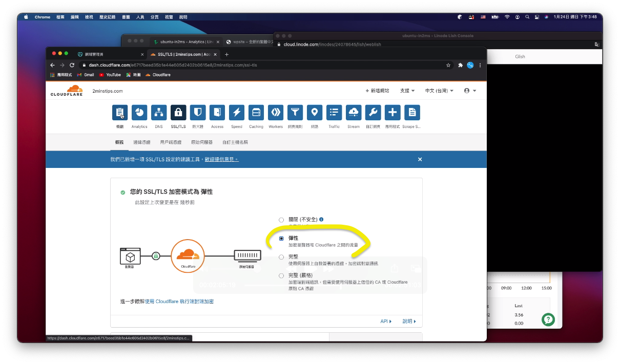
Task: Open the Cloudflare bookmark
Action: (158, 75)
